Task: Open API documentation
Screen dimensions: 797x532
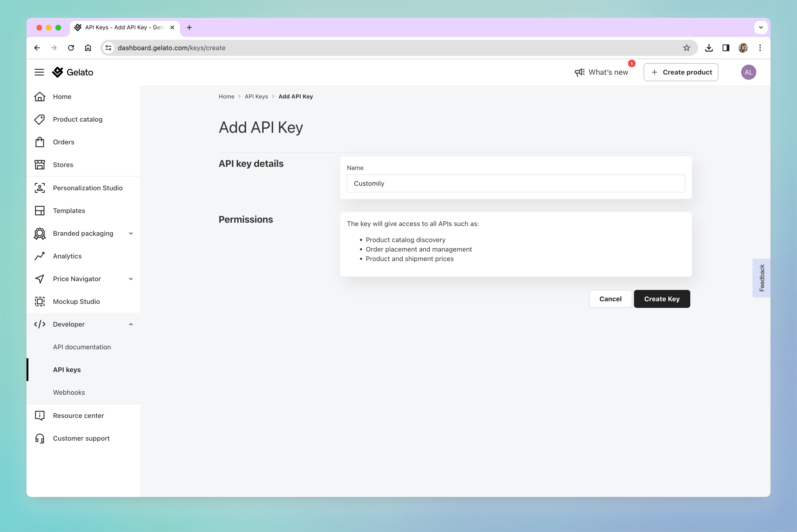Action: coord(82,347)
